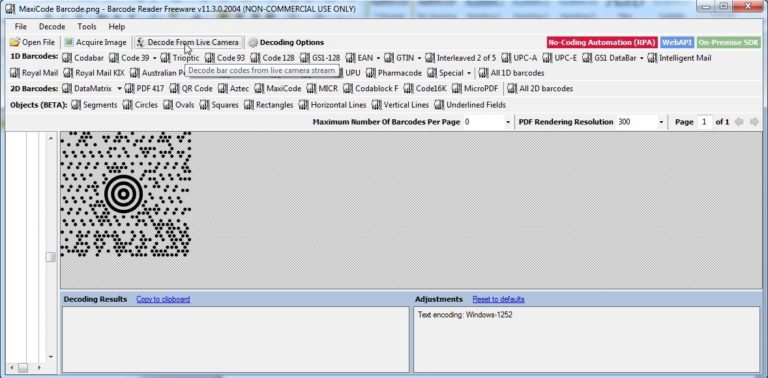Click the Acquire Image scanner icon
This screenshot has height=378, width=768.
point(69,43)
